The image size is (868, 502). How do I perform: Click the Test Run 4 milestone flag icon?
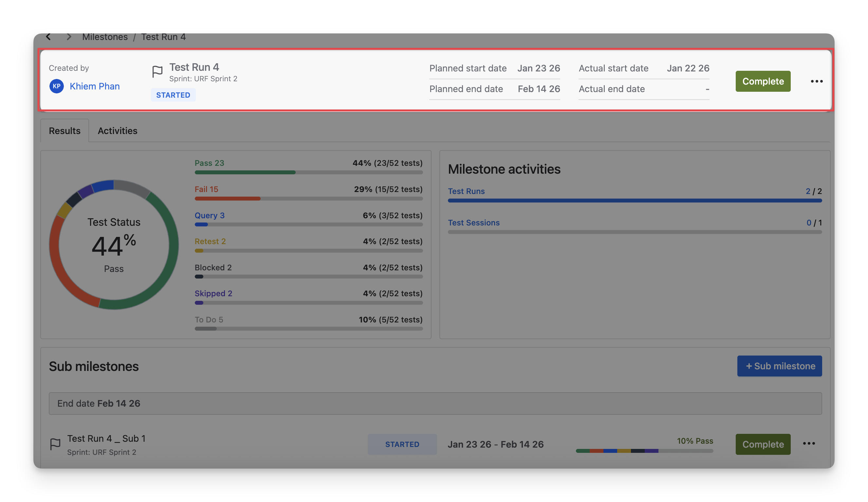coord(157,71)
